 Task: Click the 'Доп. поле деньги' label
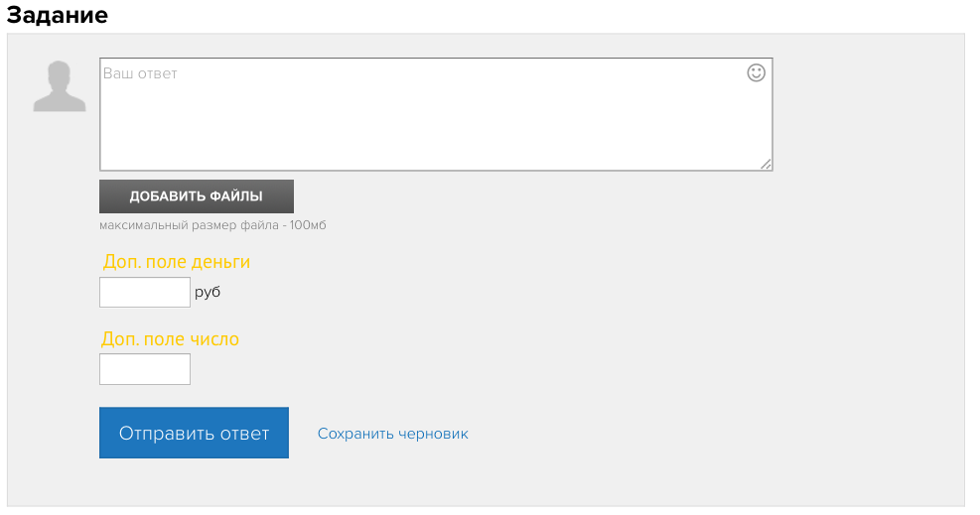point(177,262)
